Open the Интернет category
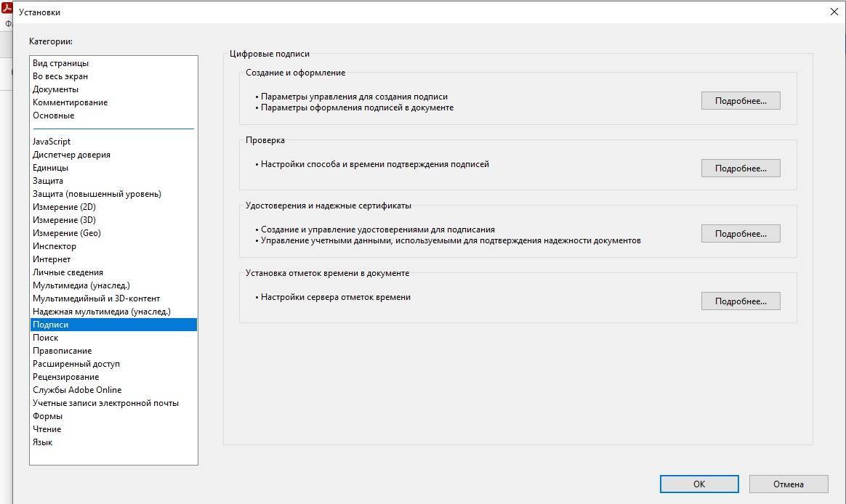Viewport: 846px width, 504px height. pos(52,259)
